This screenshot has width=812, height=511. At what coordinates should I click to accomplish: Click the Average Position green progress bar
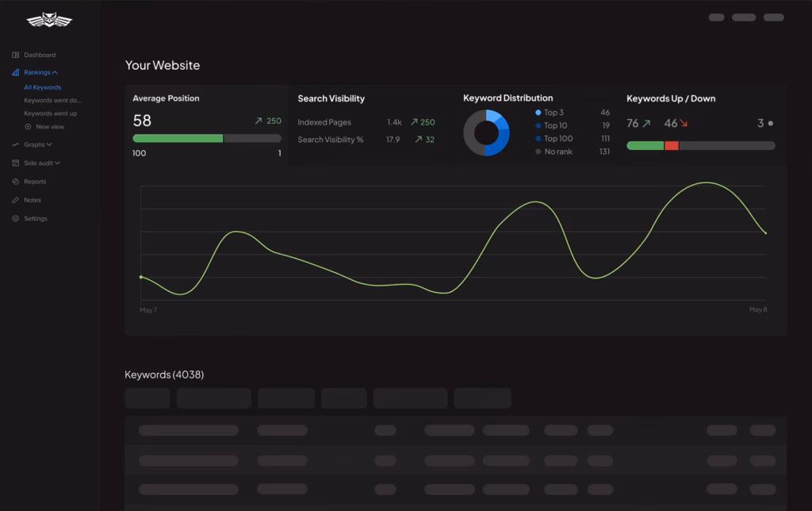pos(178,138)
